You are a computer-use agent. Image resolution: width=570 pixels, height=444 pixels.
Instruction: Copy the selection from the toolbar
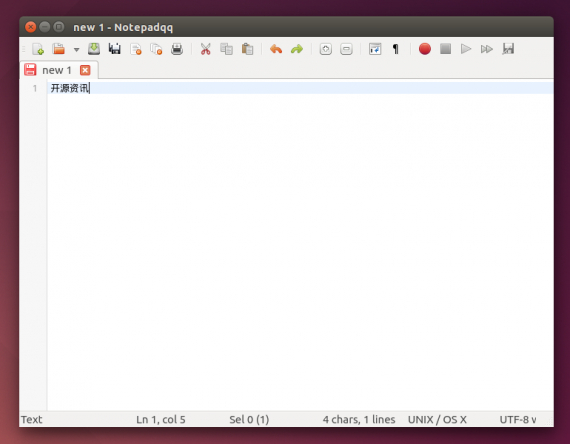pyautogui.click(x=226, y=49)
